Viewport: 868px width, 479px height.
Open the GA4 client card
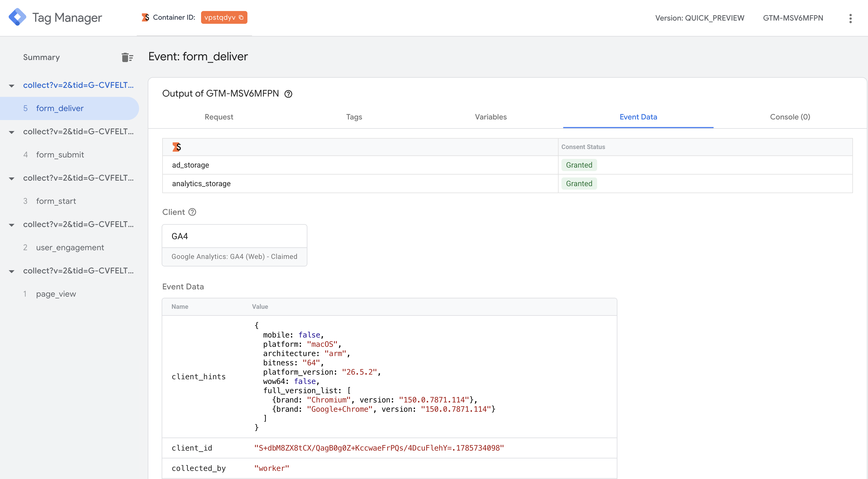click(234, 245)
